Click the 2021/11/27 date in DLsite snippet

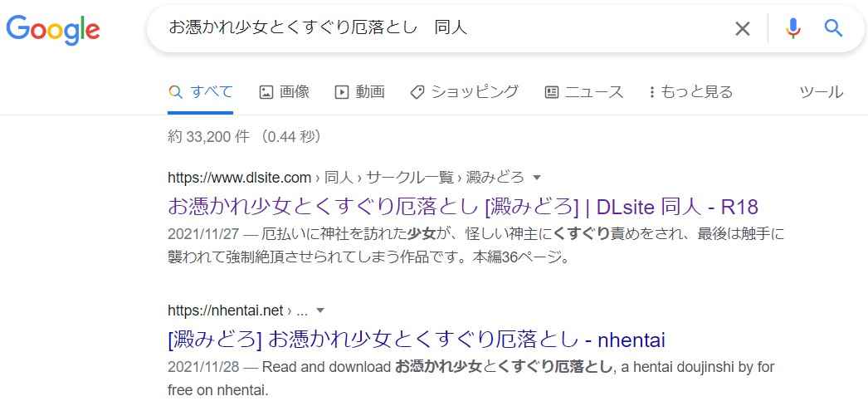203,234
